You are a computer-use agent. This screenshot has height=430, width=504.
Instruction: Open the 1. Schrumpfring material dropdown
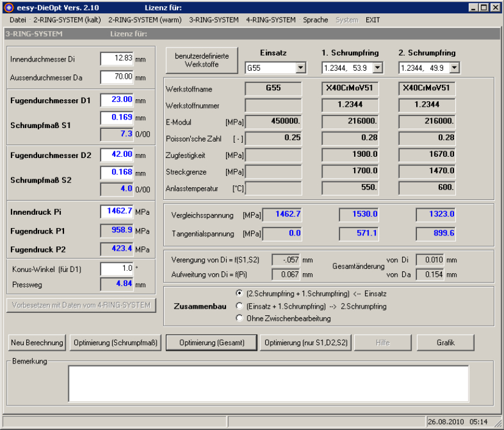click(377, 68)
